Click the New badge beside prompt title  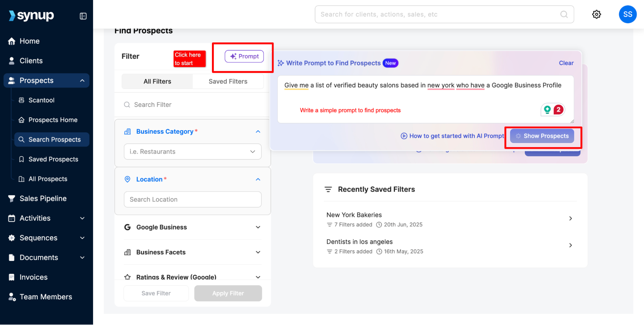coord(390,63)
